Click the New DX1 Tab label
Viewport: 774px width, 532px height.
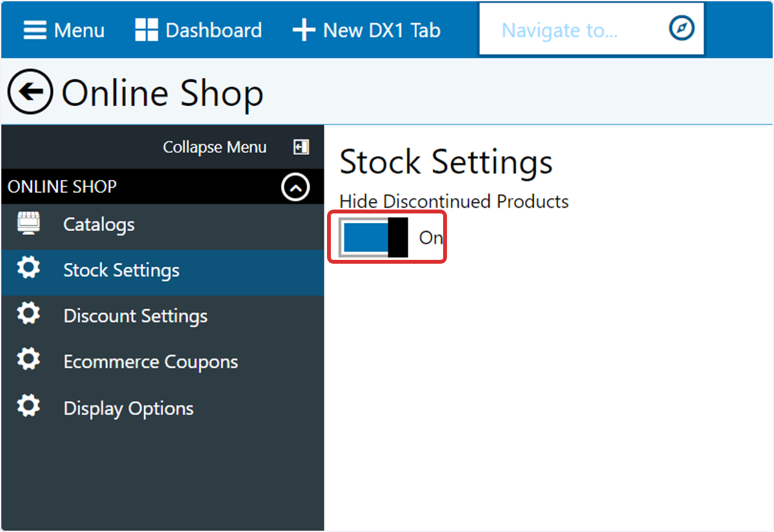pos(382,30)
